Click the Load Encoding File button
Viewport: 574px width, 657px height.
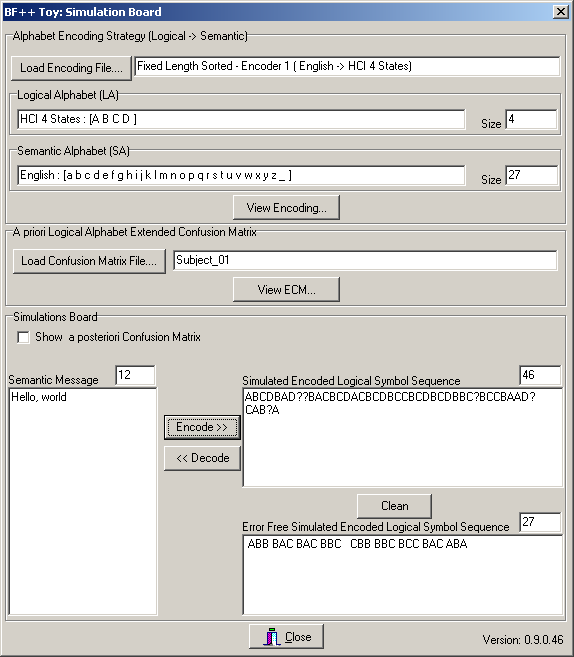coord(71,68)
